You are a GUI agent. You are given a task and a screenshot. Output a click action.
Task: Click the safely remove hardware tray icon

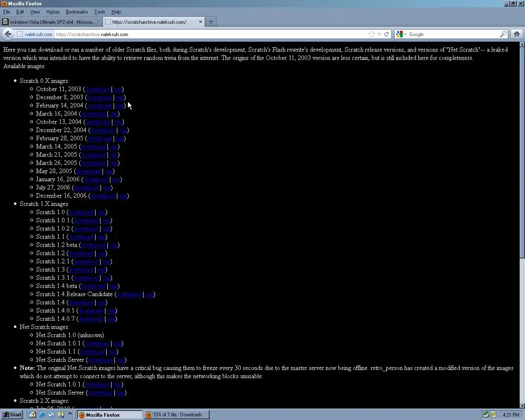(x=486, y=415)
